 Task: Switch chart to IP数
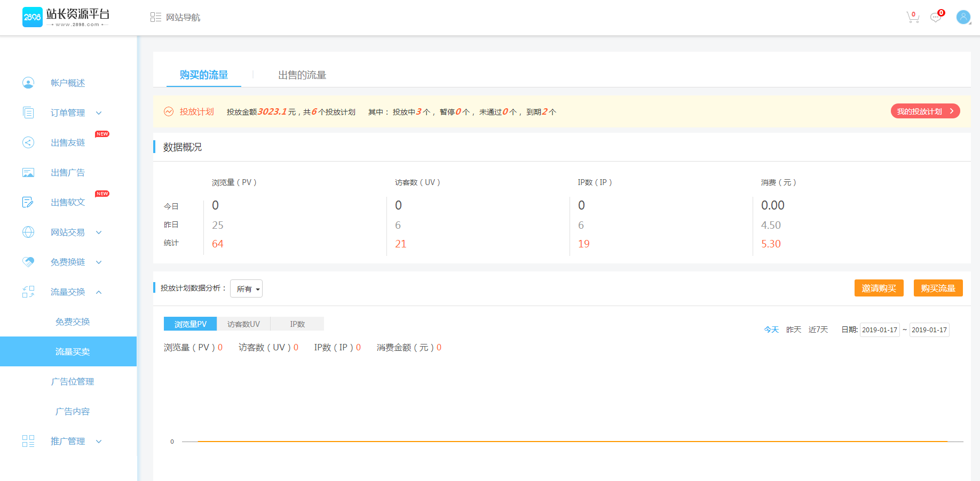pos(297,324)
